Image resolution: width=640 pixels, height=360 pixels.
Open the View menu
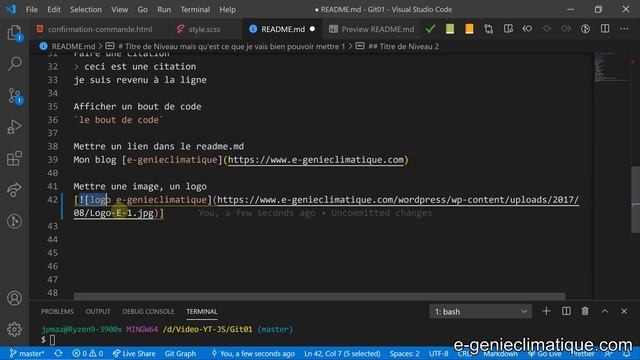(x=120, y=9)
